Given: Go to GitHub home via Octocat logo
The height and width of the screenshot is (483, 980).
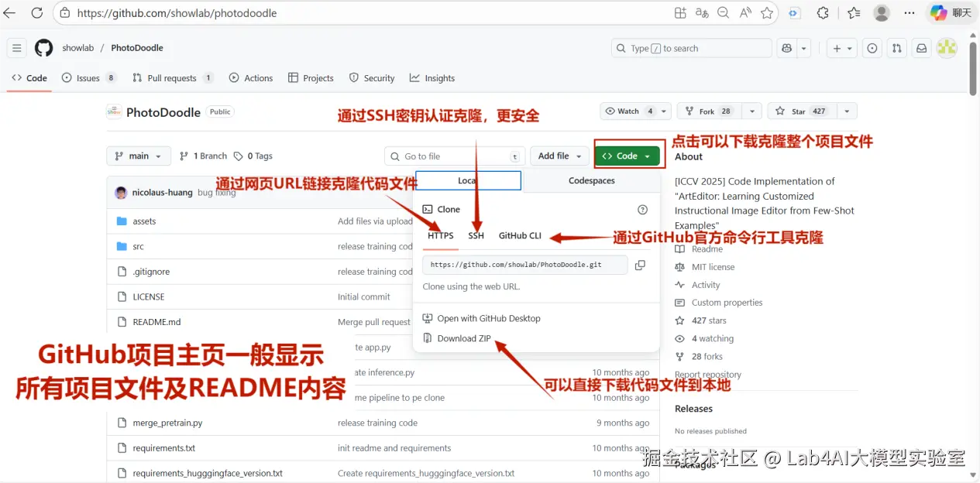Looking at the screenshot, I should click(x=43, y=48).
